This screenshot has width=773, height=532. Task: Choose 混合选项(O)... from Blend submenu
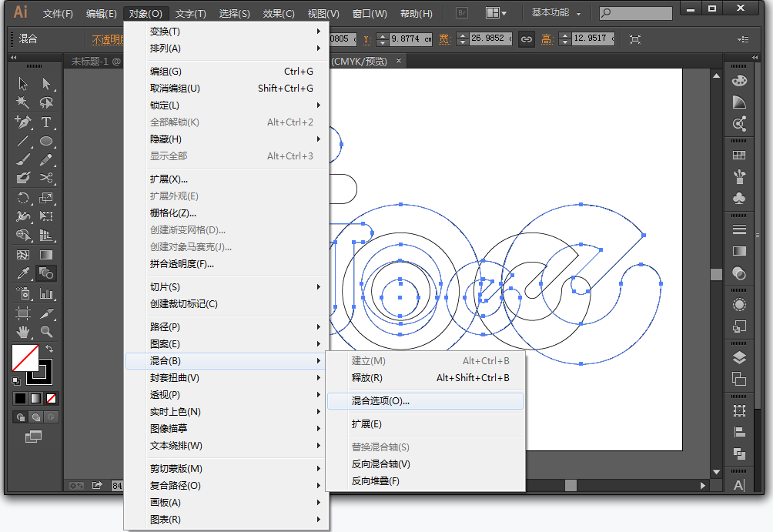[425, 401]
